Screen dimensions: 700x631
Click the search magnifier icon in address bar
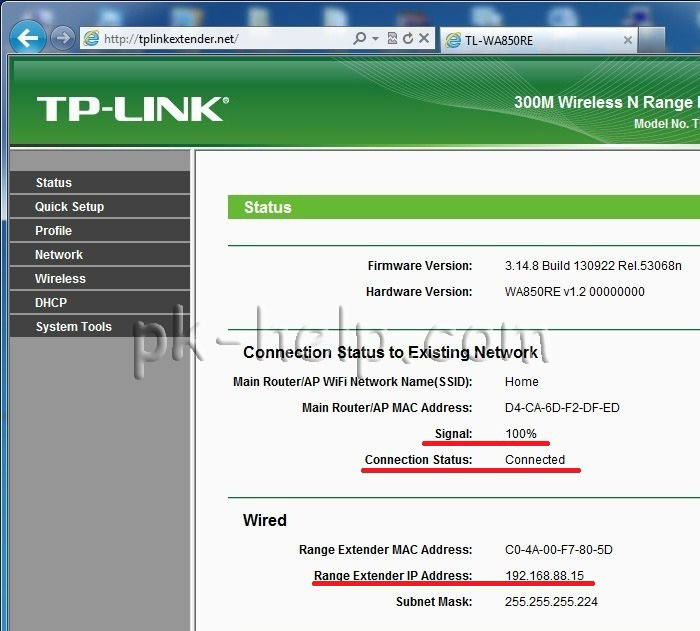click(x=359, y=38)
